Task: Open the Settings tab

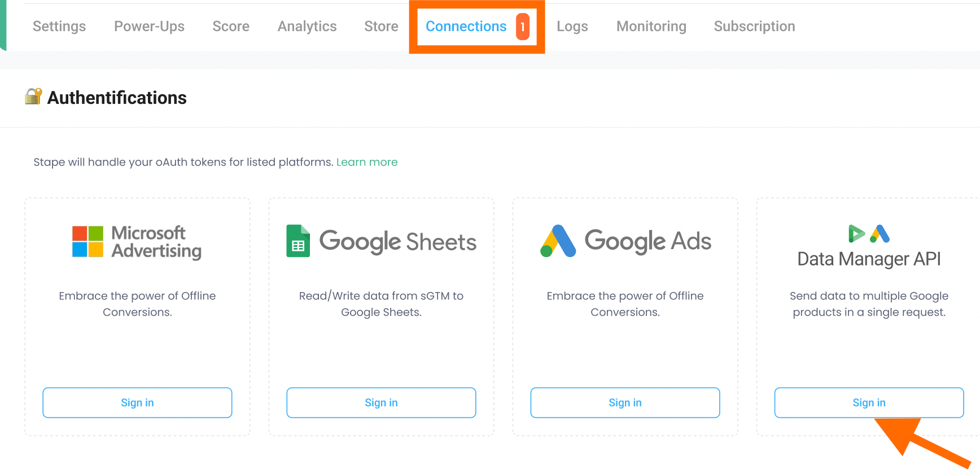Action: 59,27
